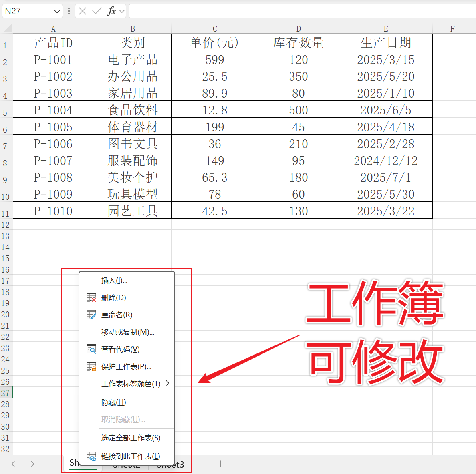This screenshot has width=476, height=474.
Task: Click the 重命名 (Rename) pencil icon
Action: point(91,315)
